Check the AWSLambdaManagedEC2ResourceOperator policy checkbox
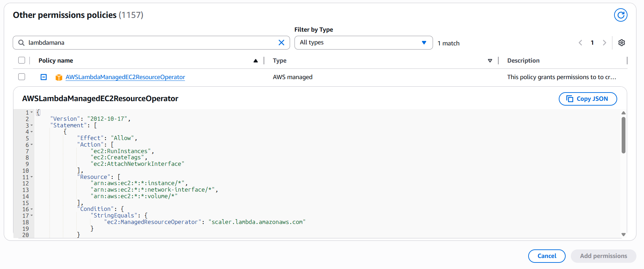The height and width of the screenshot is (269, 644). (x=22, y=77)
